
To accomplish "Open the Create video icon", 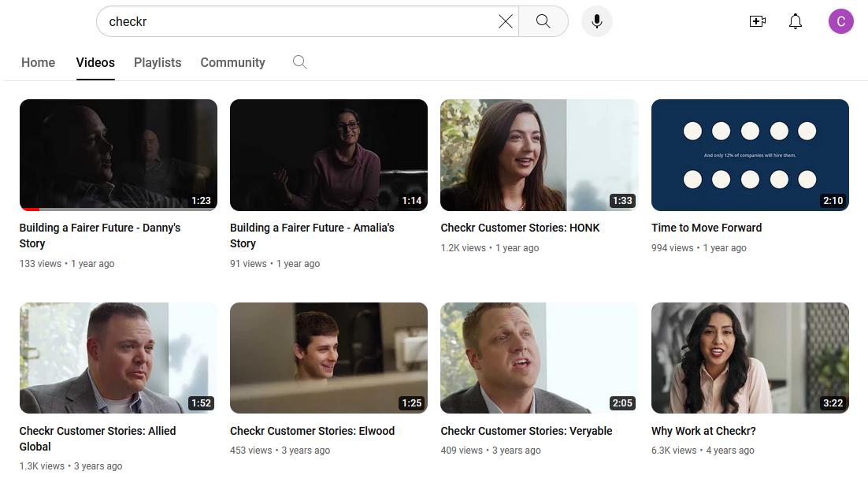I will pyautogui.click(x=757, y=21).
